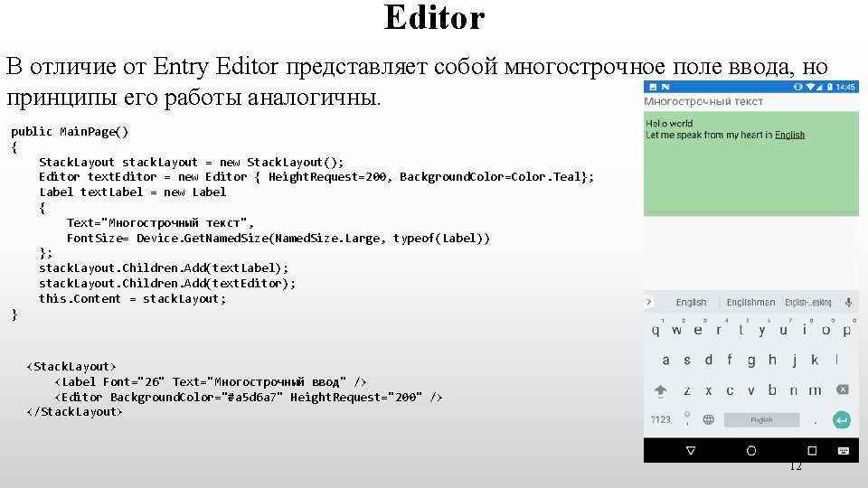Choose the 'Englishman' word suggestion
This screenshot has height=488, width=868.
(x=750, y=302)
